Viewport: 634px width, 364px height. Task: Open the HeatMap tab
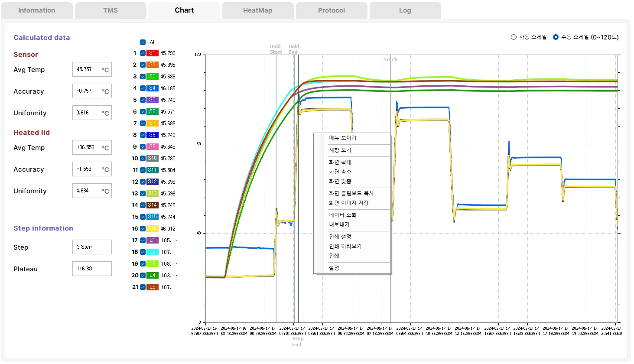tap(258, 10)
